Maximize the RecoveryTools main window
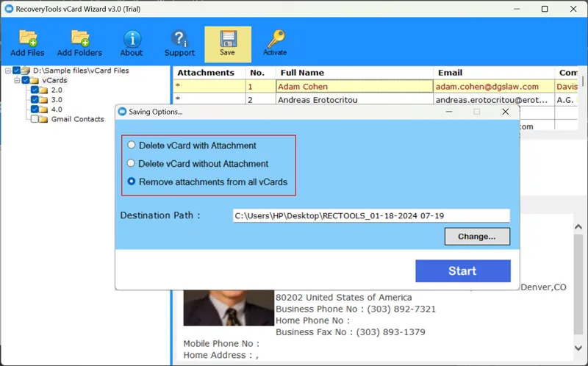Screen dimensions: 588x366 tap(545, 9)
